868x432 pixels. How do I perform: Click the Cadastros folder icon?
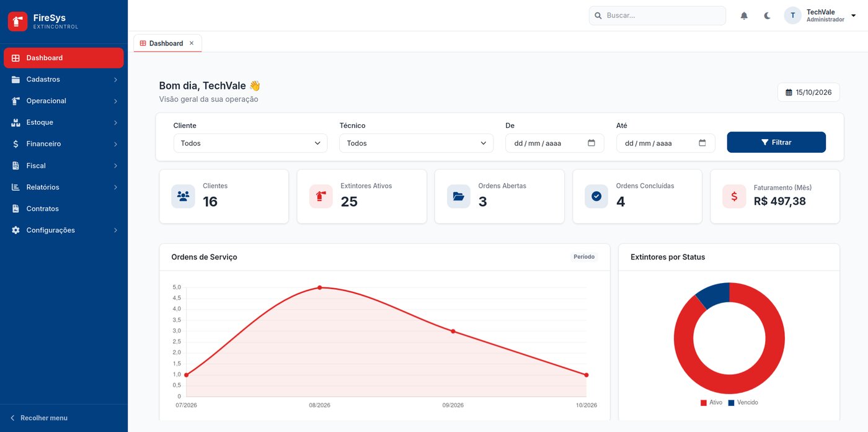15,79
